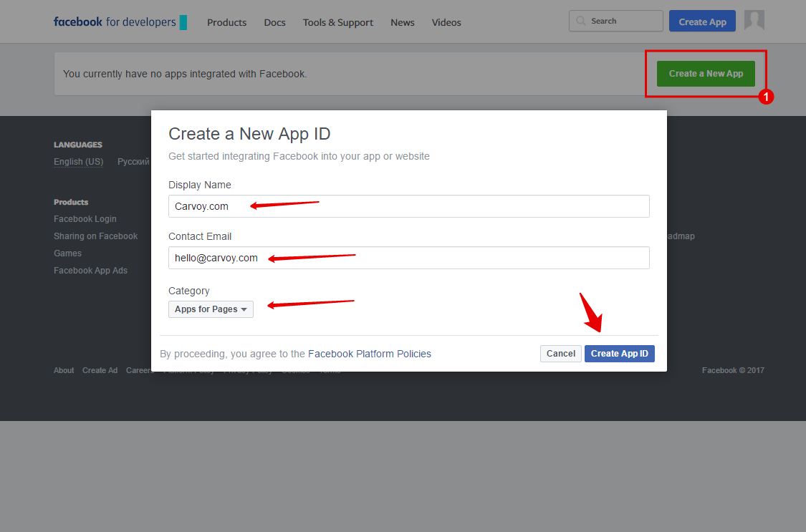The height and width of the screenshot is (532, 806).
Task: Open the Create Ad footer link
Action: [x=100, y=370]
